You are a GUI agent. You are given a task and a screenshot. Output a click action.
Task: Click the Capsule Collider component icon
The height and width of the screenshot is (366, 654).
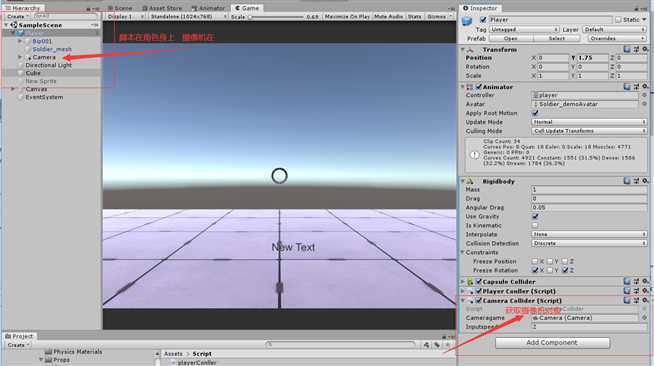click(x=470, y=282)
